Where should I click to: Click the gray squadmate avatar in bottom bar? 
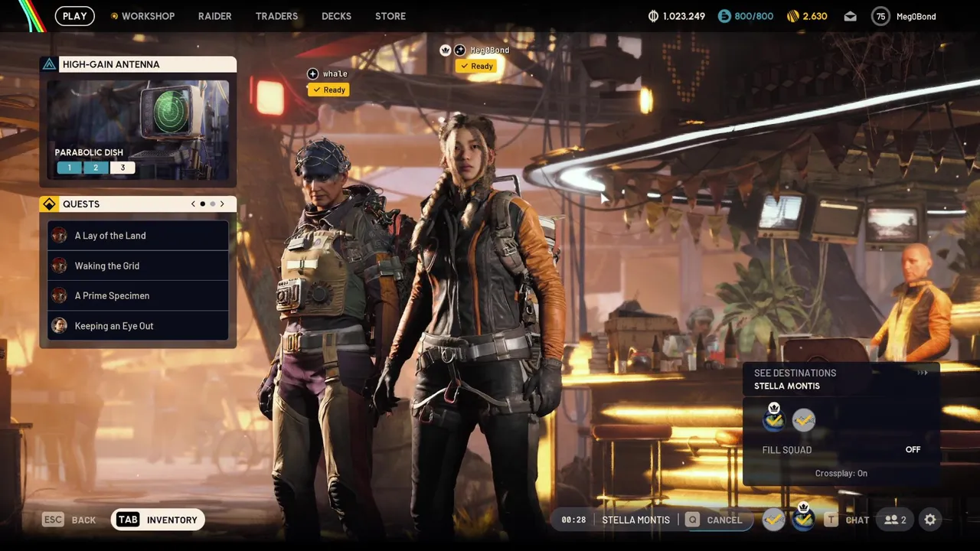774,520
